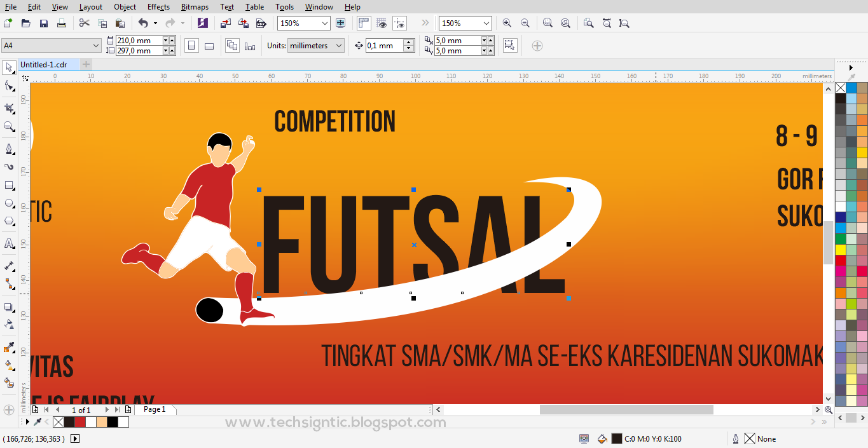Select the Pick tool
The image size is (868, 448).
(x=8, y=67)
